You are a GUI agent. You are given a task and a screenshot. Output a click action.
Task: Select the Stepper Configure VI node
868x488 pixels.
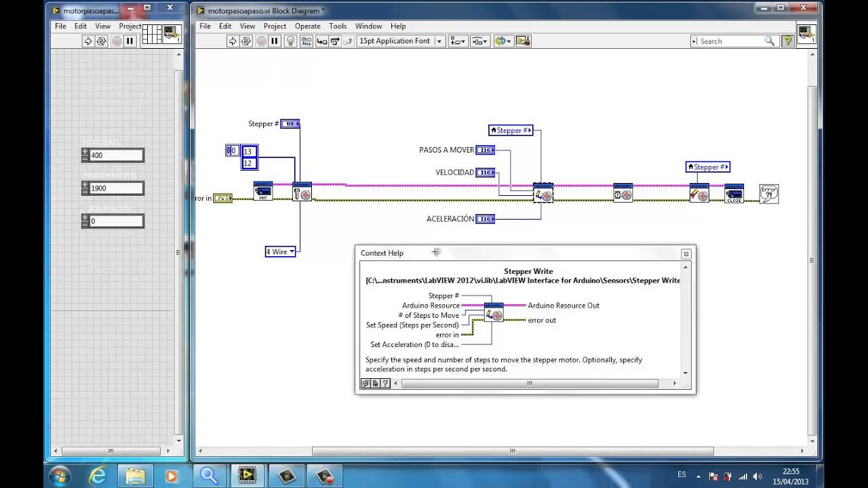[x=302, y=192]
